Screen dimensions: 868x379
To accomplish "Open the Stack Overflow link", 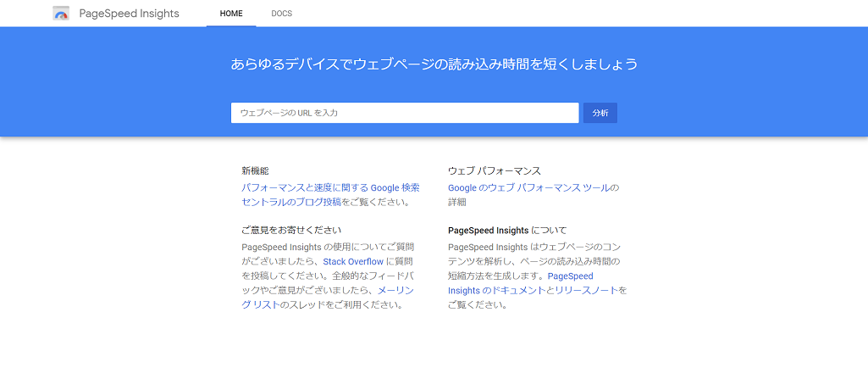I will tap(353, 261).
